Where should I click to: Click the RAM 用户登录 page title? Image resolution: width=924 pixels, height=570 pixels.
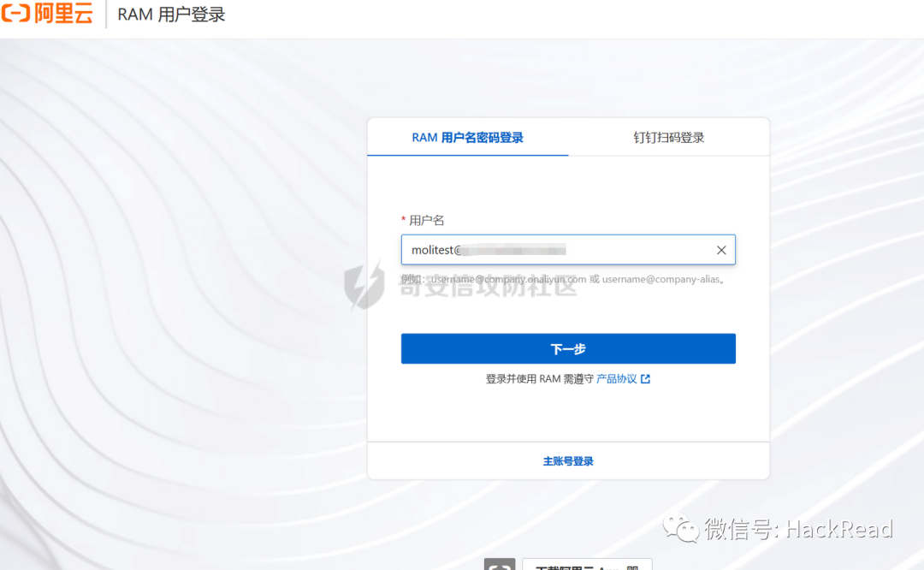click(171, 15)
